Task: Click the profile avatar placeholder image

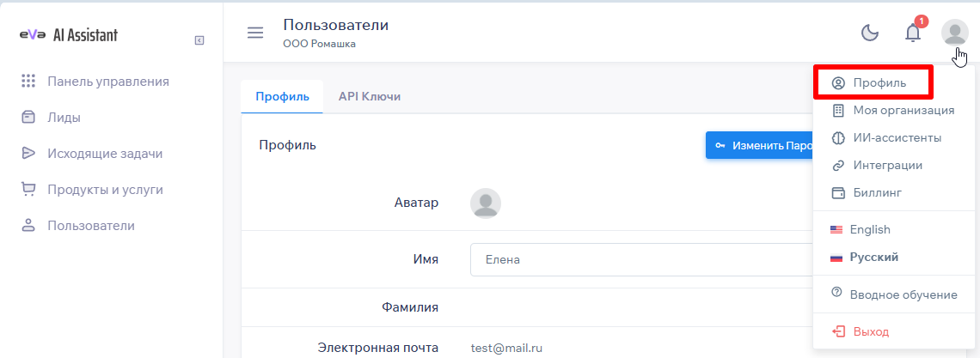Action: click(x=486, y=203)
